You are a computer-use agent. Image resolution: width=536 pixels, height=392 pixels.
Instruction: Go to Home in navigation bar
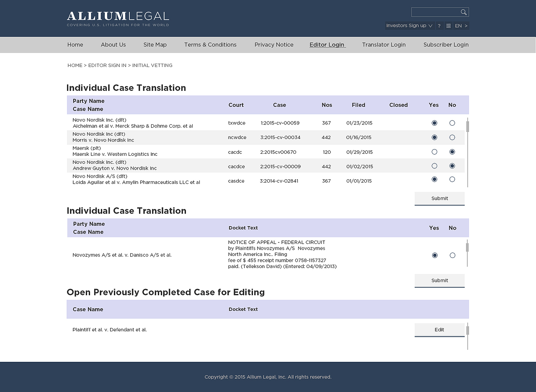75,45
